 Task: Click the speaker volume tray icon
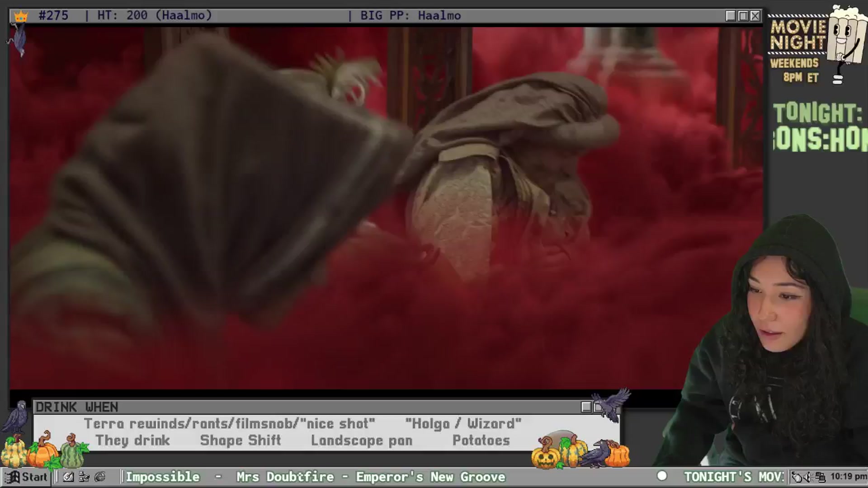808,477
